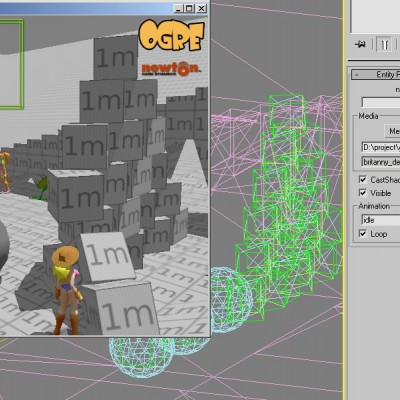The width and height of the screenshot is (400, 400).
Task: Minimize the OGRE preview window
Action: (179, 9)
